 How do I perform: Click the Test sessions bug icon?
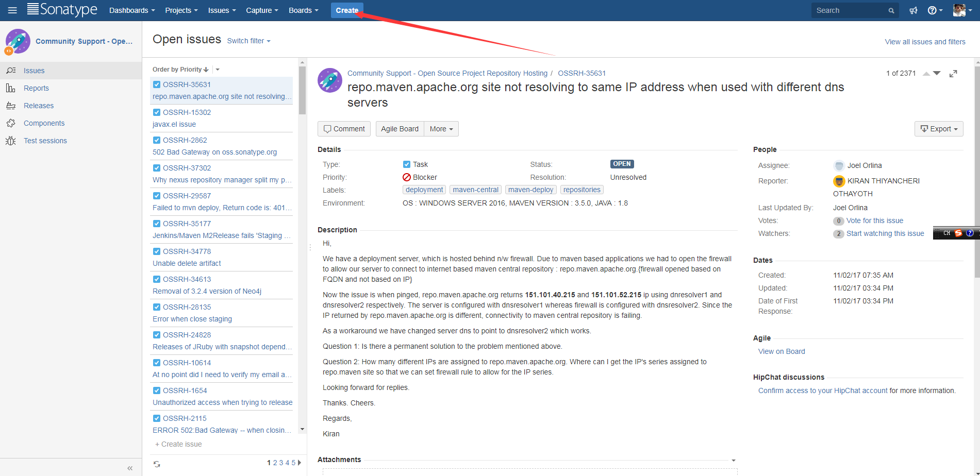coord(11,141)
